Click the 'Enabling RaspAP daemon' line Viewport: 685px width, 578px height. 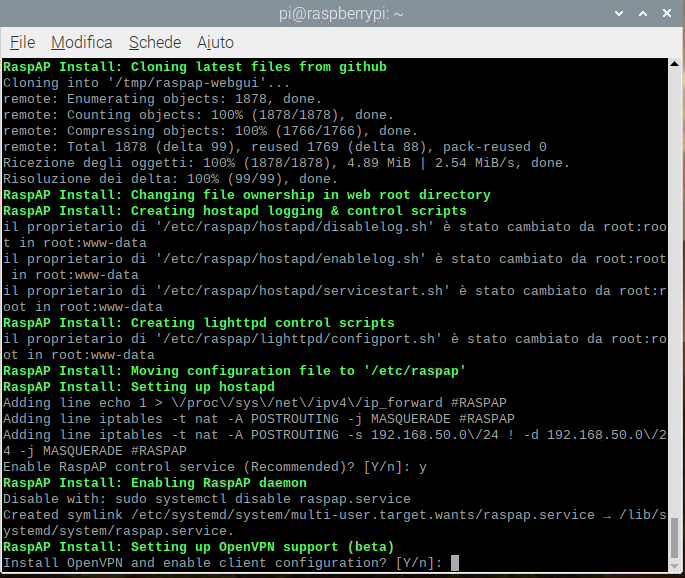point(155,483)
